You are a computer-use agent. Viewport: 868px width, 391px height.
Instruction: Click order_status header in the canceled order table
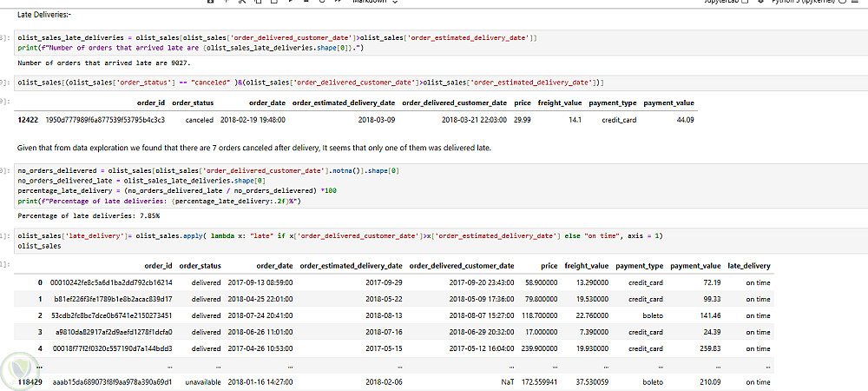tap(193, 103)
